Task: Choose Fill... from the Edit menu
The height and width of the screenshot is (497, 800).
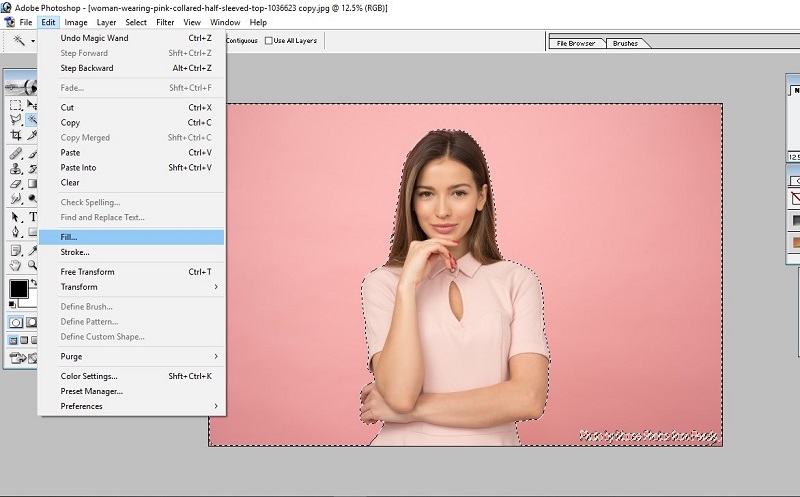Action: coord(131,237)
